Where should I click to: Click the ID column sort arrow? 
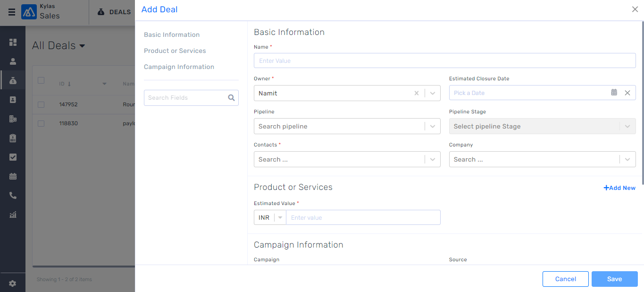coord(69,84)
